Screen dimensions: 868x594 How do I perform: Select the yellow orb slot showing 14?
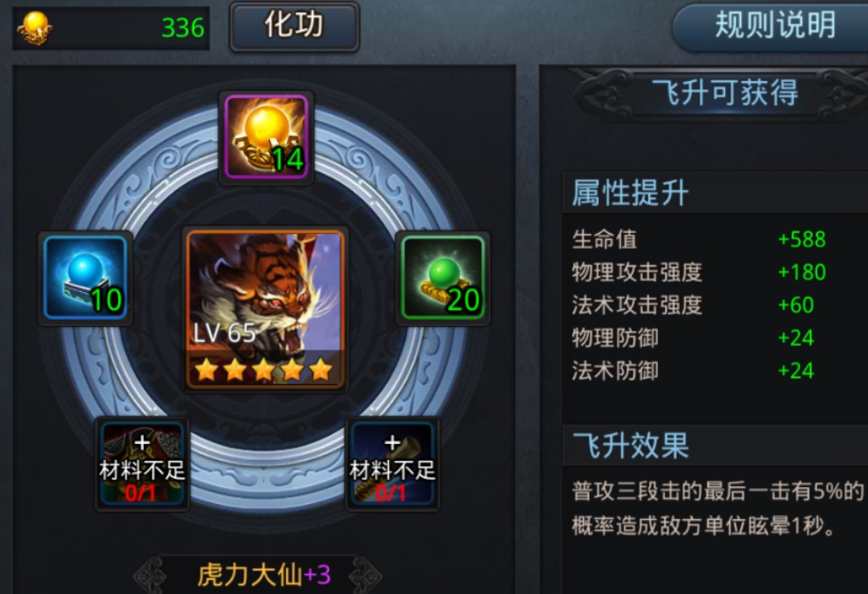tap(266, 138)
